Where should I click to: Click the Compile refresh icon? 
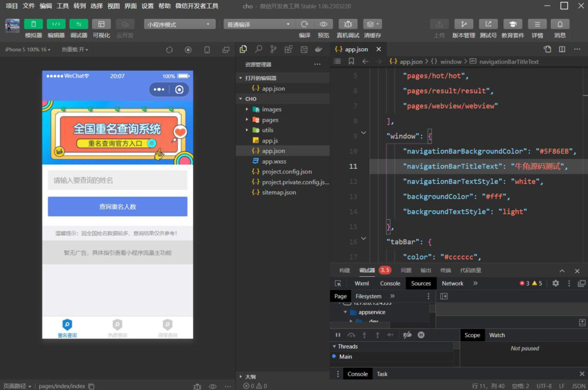coord(304,24)
